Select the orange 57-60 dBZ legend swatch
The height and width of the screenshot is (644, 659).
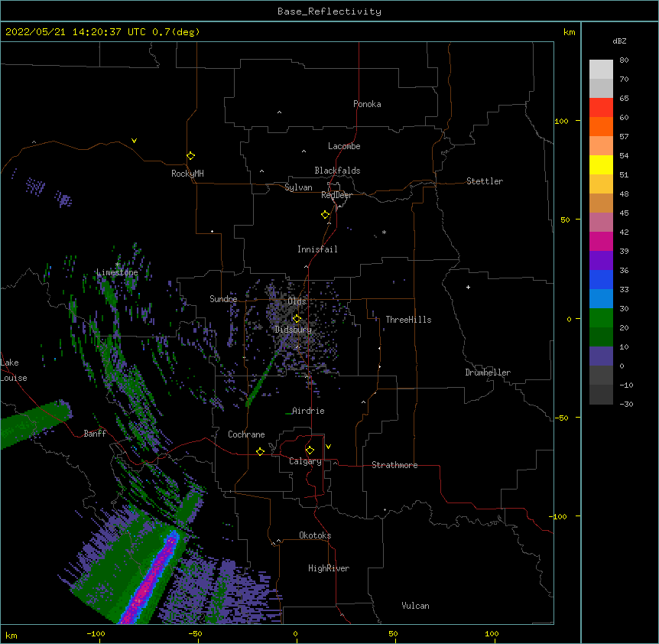click(601, 126)
